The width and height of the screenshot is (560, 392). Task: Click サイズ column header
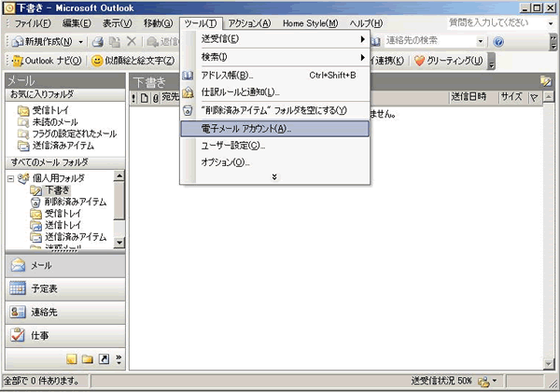512,97
